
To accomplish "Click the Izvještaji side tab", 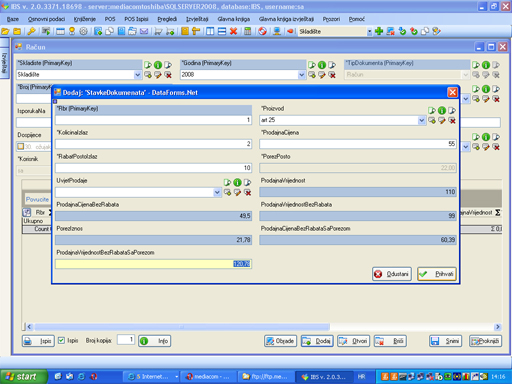I will 4,62.
